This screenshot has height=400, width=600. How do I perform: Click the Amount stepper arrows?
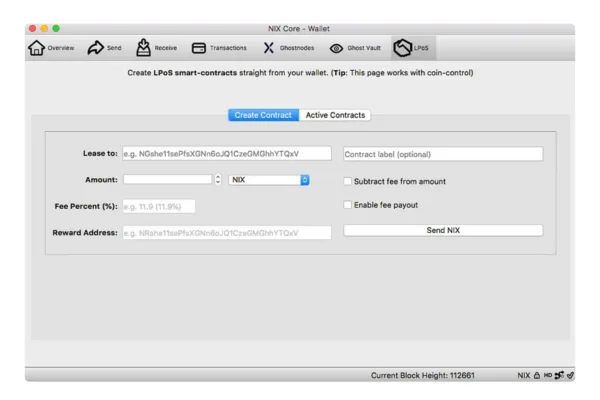coord(218,180)
